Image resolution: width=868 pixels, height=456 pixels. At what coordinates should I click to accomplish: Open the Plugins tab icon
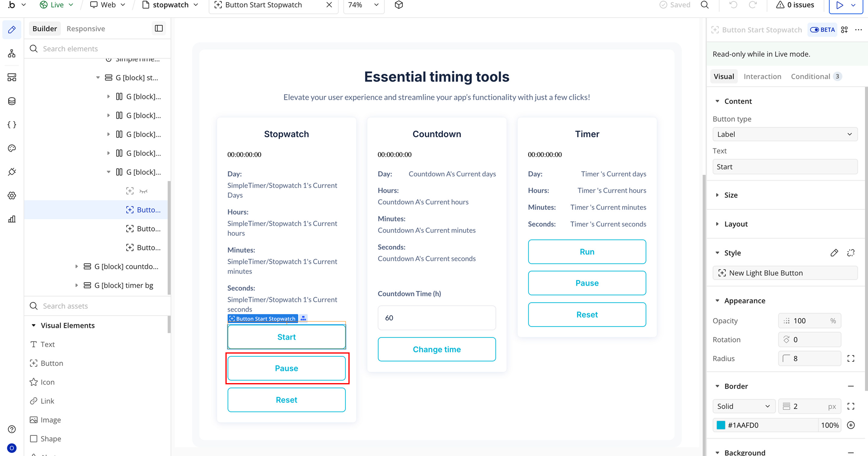12,172
